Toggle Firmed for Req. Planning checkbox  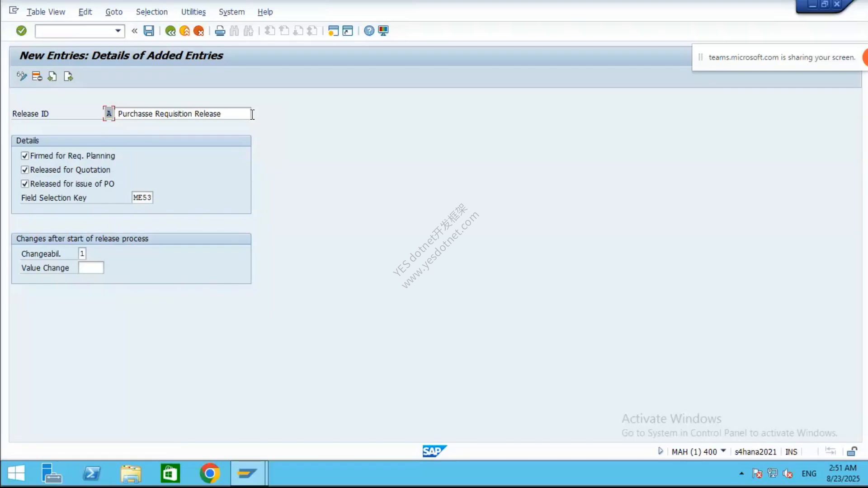point(25,156)
